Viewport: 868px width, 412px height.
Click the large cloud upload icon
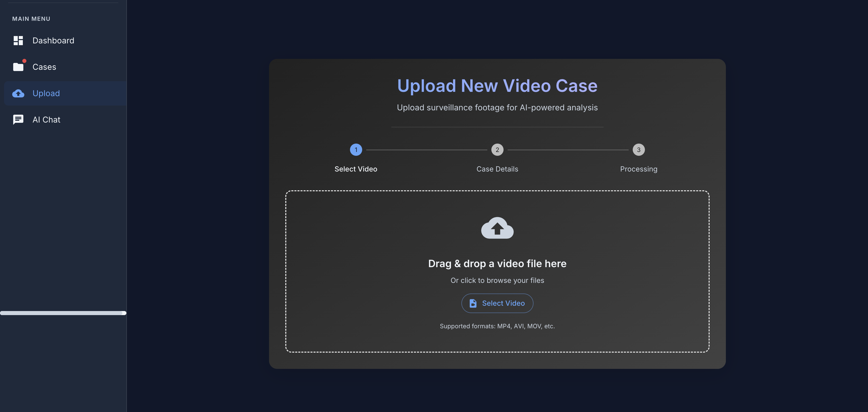point(497,228)
